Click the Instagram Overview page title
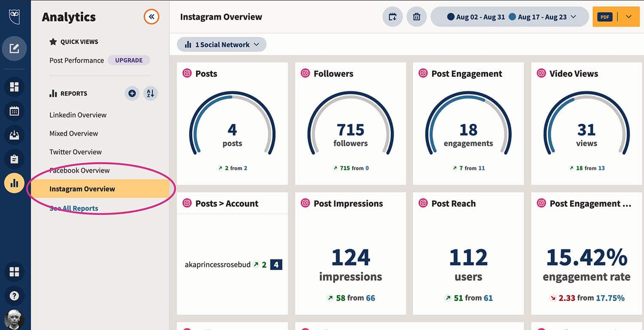Screen dimensions: 644x330 pyautogui.click(x=221, y=17)
